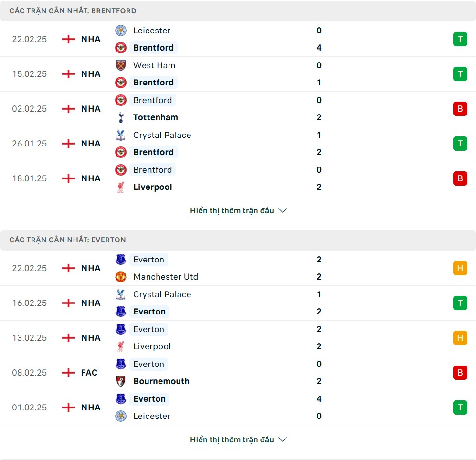Click the Liverpool crest in Everton's list

tap(121, 346)
